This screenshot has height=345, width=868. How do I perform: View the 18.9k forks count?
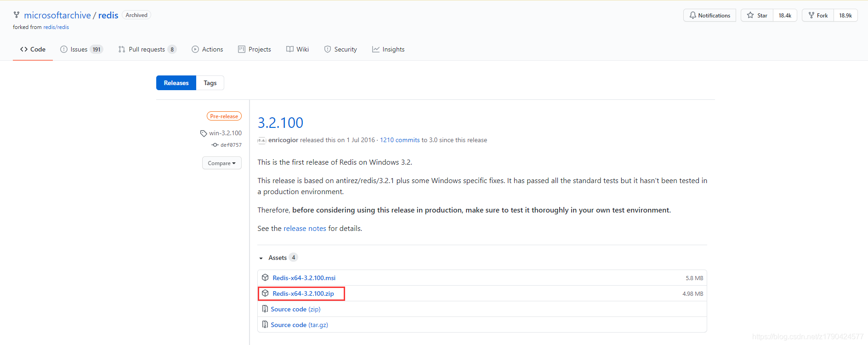tap(845, 15)
